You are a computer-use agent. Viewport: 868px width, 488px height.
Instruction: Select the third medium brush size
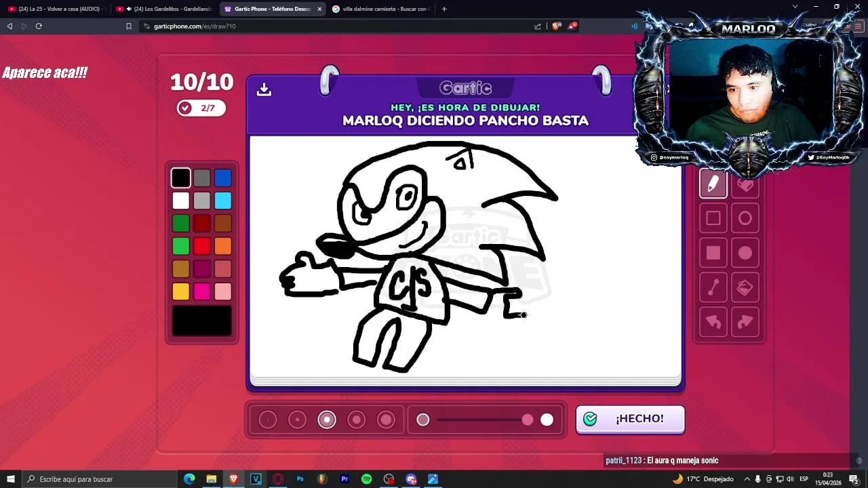point(327,420)
